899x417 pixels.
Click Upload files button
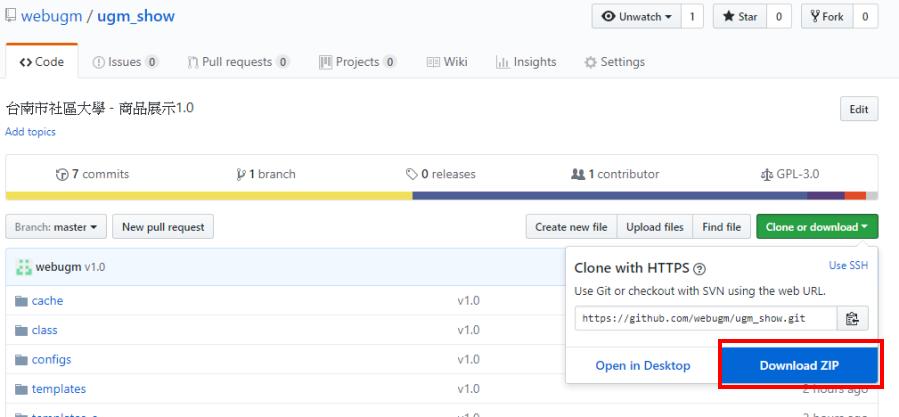655,227
